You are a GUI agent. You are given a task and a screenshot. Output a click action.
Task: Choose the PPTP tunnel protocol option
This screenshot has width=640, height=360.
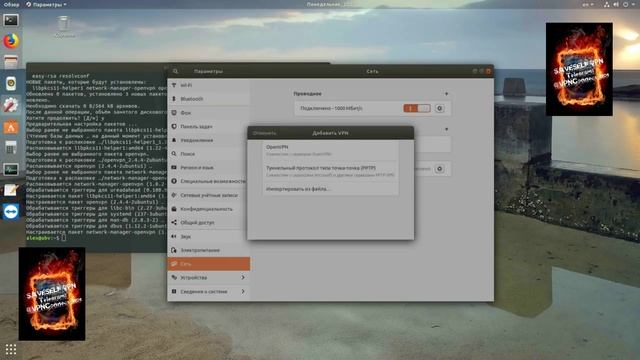click(331, 171)
